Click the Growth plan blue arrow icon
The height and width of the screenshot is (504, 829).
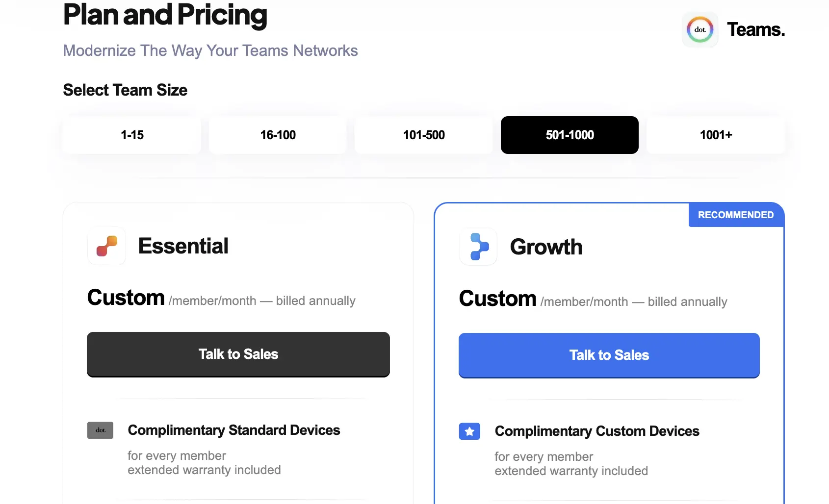pyautogui.click(x=478, y=247)
